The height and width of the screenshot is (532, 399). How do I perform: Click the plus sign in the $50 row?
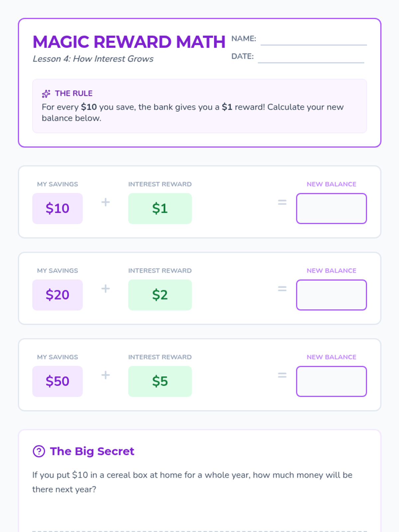(x=105, y=375)
